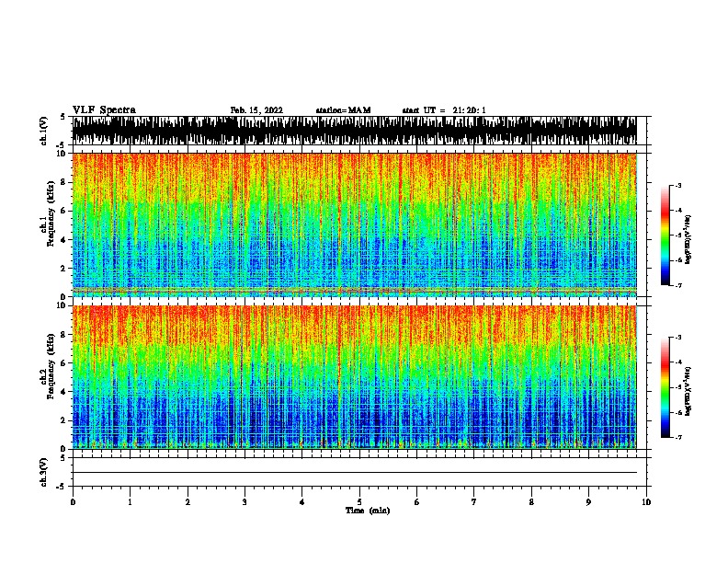
Task: Click the ch.1 waveform strip at top
Action: [x=354, y=131]
